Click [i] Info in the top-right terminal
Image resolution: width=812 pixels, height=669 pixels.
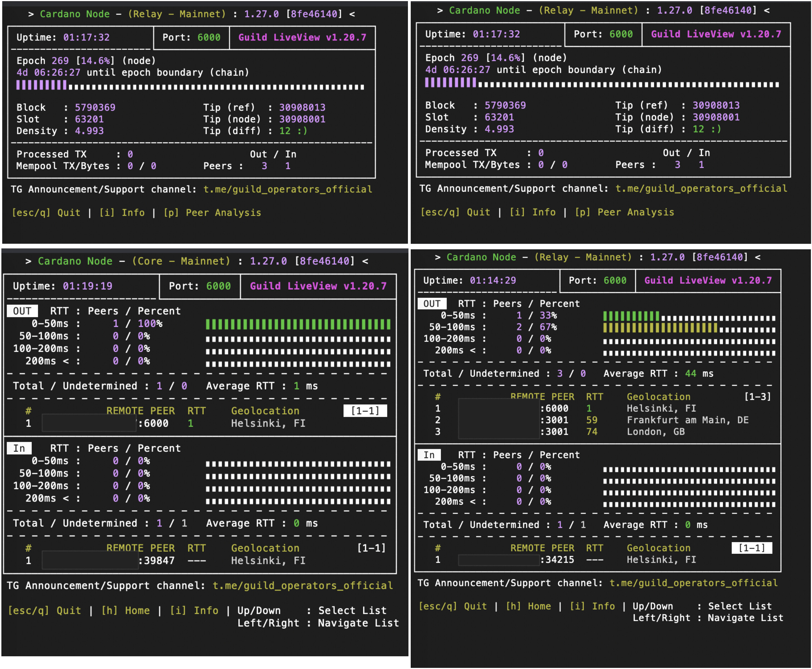tap(532, 212)
